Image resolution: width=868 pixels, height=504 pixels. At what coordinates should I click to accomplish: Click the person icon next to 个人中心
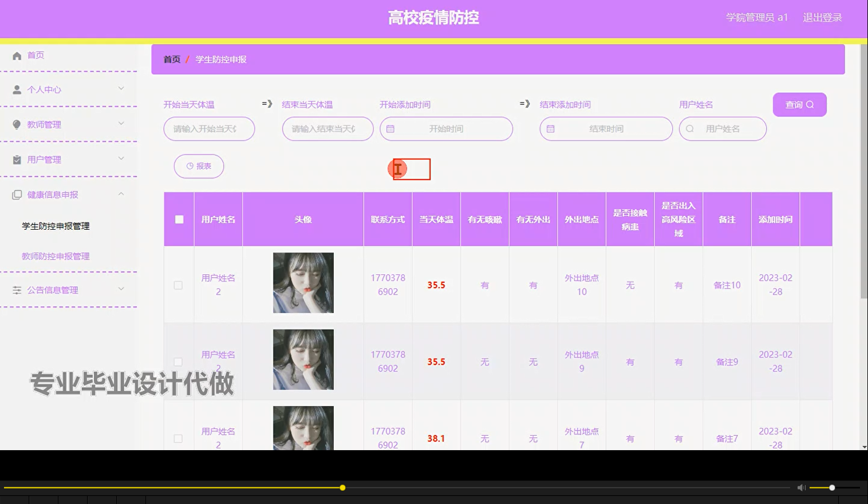pyautogui.click(x=17, y=90)
